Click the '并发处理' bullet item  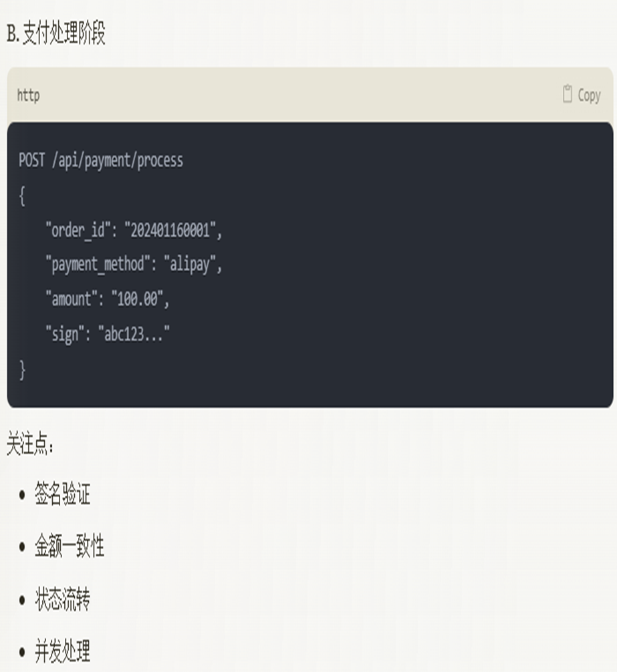click(63, 651)
